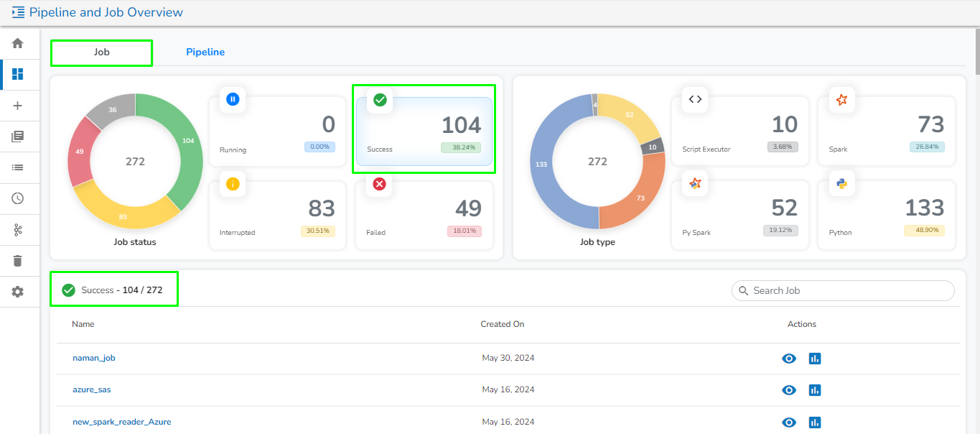The height and width of the screenshot is (434, 980).
Task: Open the scheduler clock icon in sidebar
Action: point(18,198)
